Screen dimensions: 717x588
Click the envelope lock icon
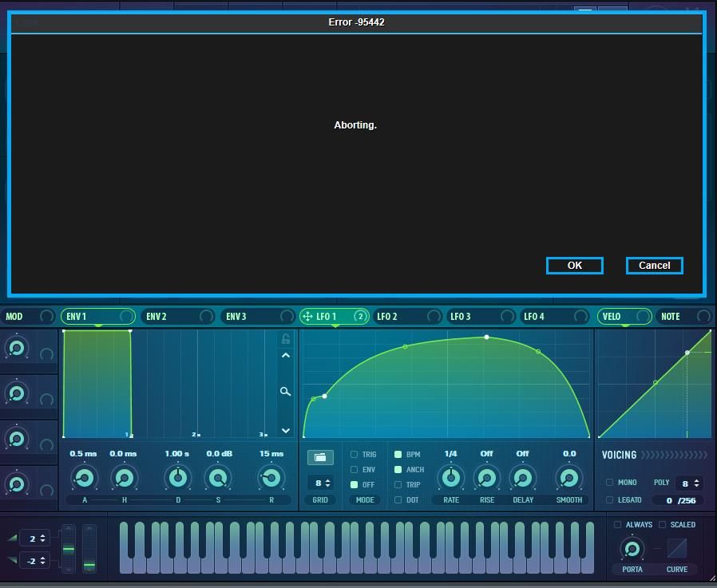click(286, 338)
